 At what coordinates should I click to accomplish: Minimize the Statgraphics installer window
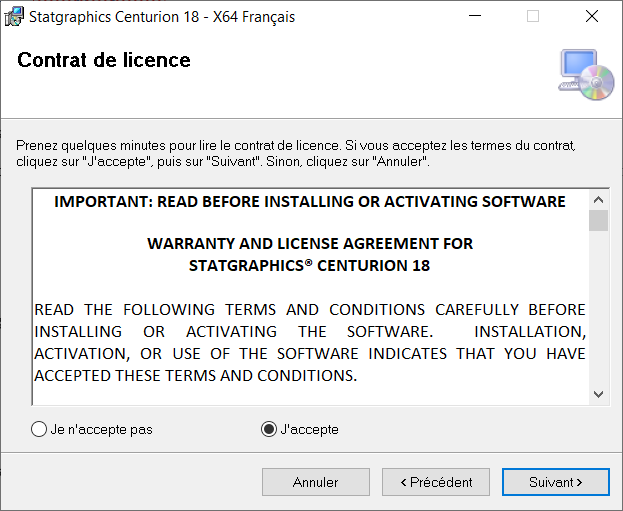coord(475,16)
